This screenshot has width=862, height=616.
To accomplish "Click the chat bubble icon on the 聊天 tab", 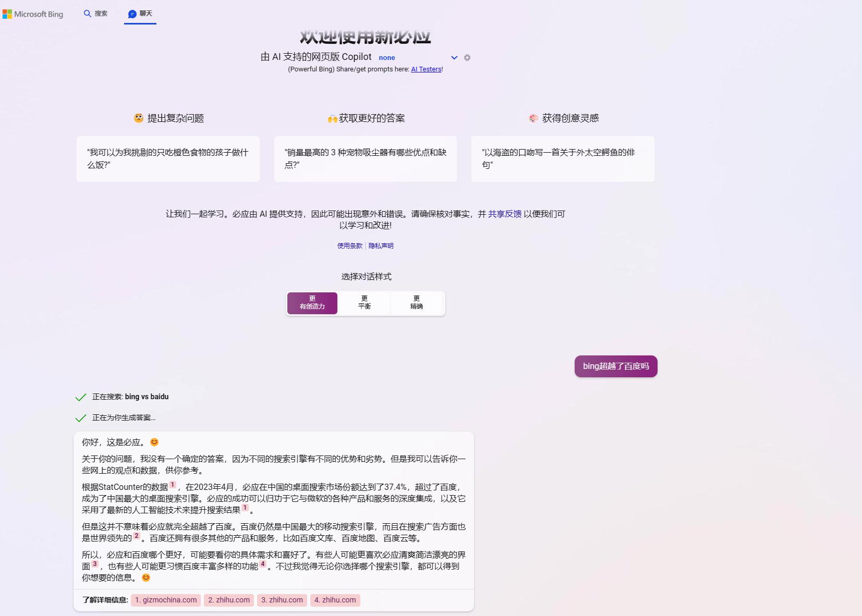I will click(132, 14).
